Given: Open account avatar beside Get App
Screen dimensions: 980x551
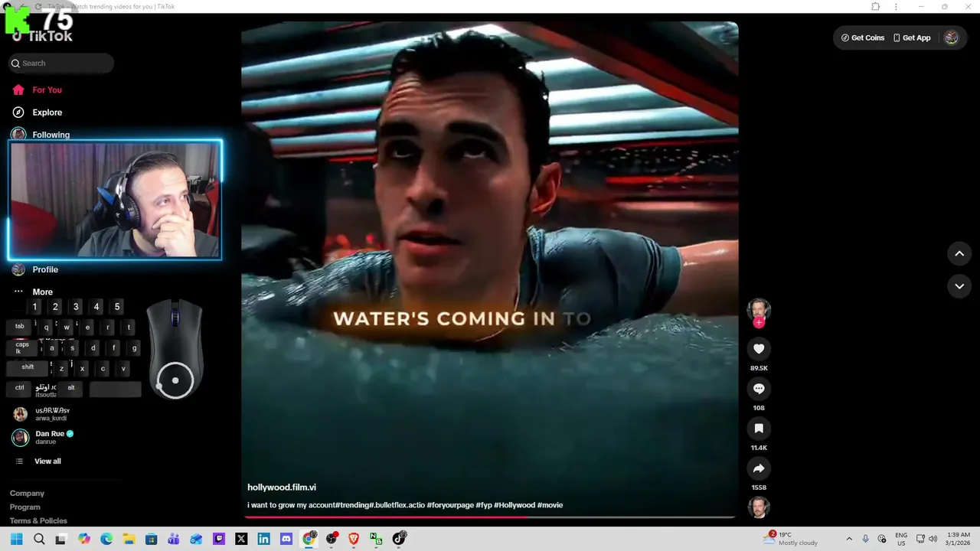Looking at the screenshot, I should [951, 37].
